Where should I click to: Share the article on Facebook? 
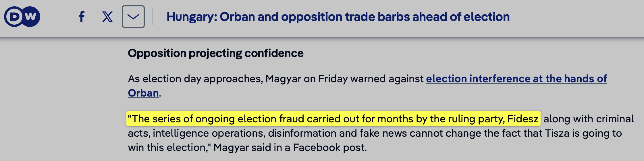pos(82,17)
